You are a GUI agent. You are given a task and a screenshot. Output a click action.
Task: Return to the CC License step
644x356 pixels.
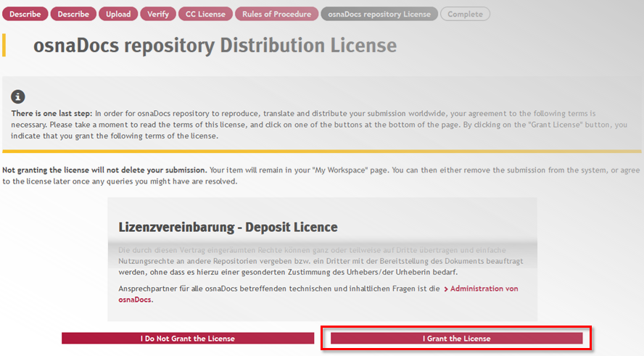coord(206,14)
